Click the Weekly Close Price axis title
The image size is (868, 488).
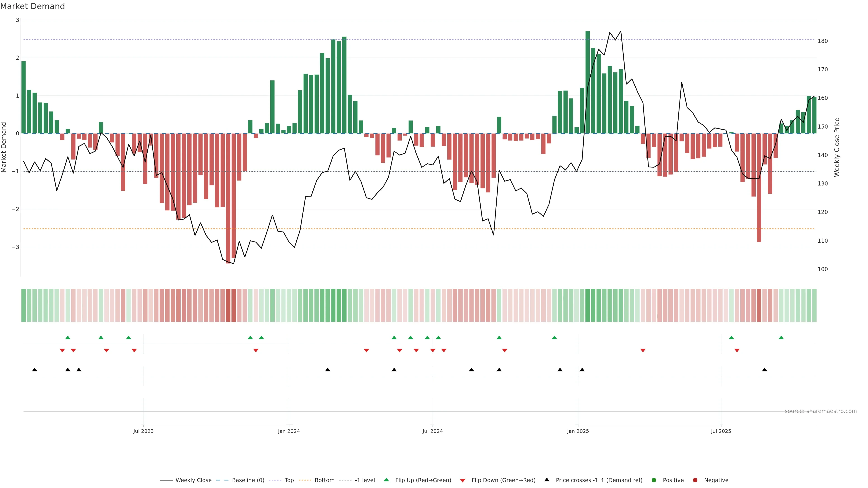tap(837, 147)
